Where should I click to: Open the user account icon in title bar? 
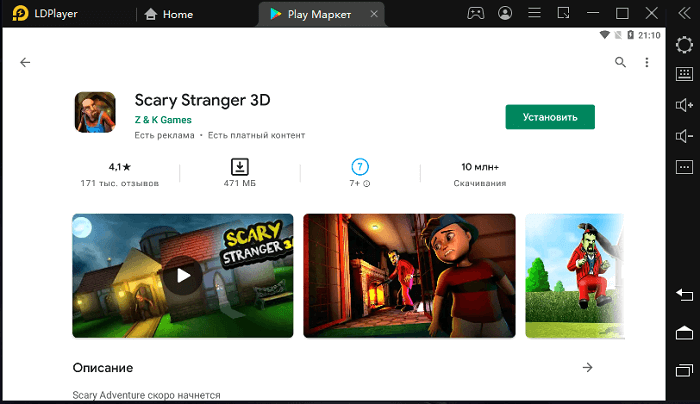(505, 13)
